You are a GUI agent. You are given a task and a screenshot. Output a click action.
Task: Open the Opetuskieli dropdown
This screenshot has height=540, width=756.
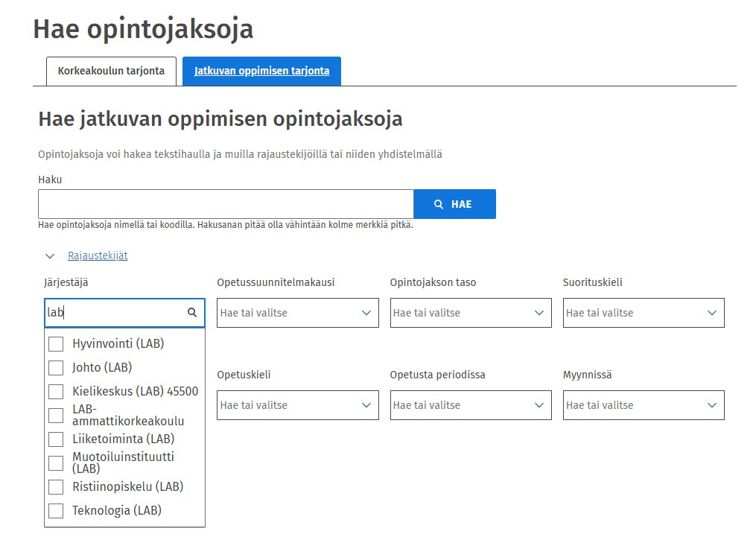click(x=297, y=405)
